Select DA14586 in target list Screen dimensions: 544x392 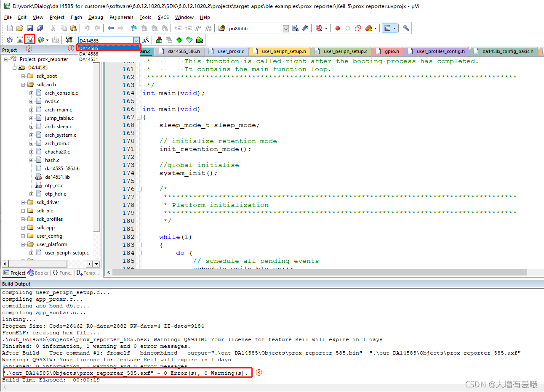point(109,54)
